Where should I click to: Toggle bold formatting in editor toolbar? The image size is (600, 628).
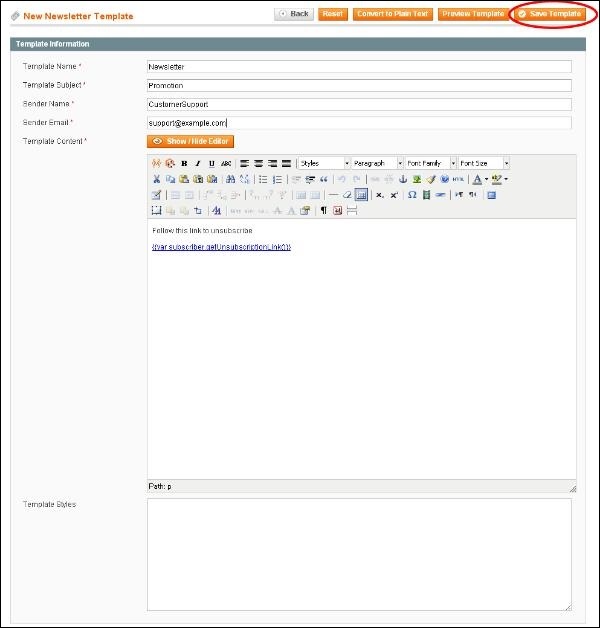(x=184, y=163)
